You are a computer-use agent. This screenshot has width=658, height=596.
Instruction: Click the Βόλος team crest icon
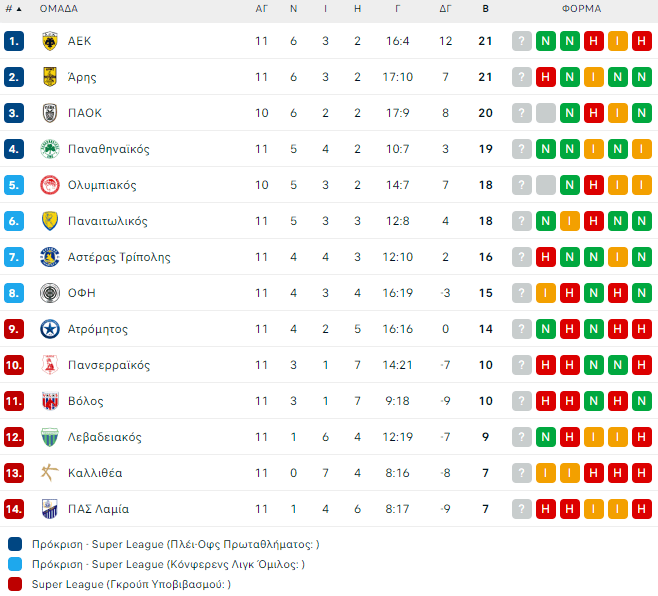click(x=49, y=401)
